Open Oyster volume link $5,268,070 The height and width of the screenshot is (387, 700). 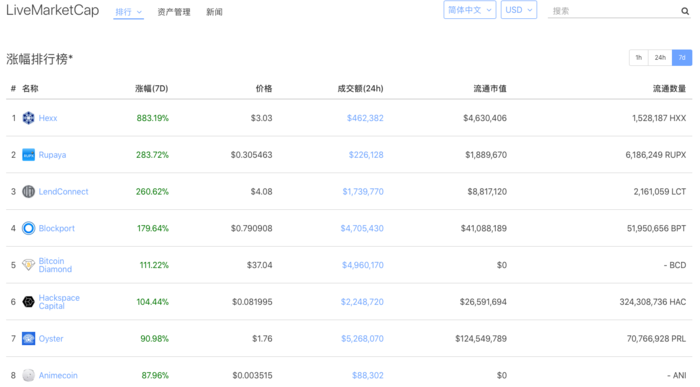click(x=362, y=338)
